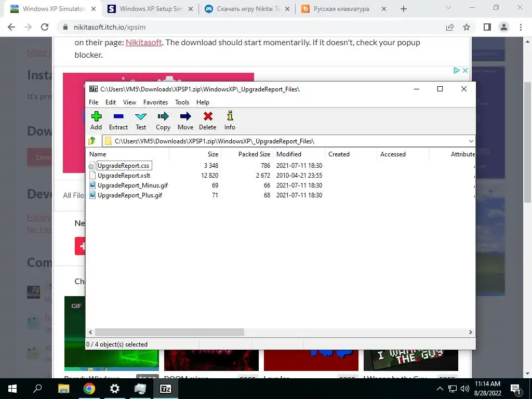This screenshot has width=532, height=399.
Task: Click the Add toolbar icon in 7-Zip
Action: 96,116
